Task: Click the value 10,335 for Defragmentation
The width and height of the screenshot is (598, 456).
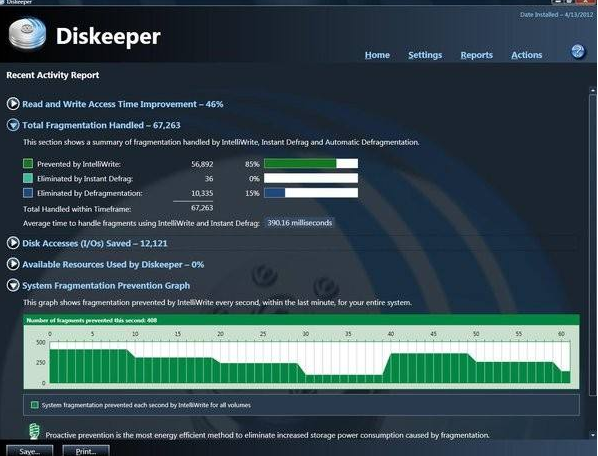Action: pos(202,193)
